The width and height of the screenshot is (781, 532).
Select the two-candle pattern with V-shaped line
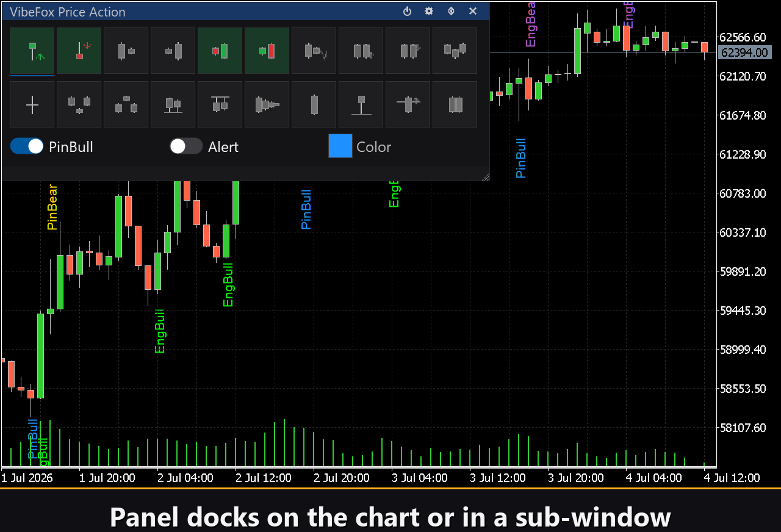[314, 51]
